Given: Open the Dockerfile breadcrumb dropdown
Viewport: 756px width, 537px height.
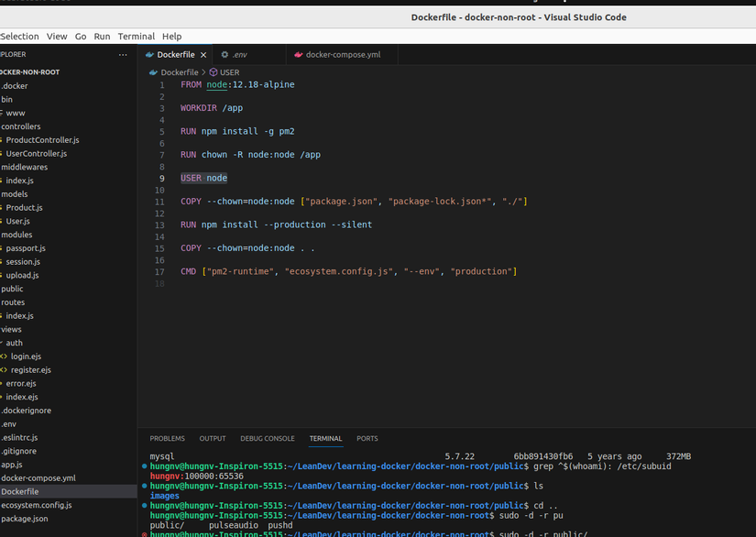Looking at the screenshot, I should pos(179,72).
